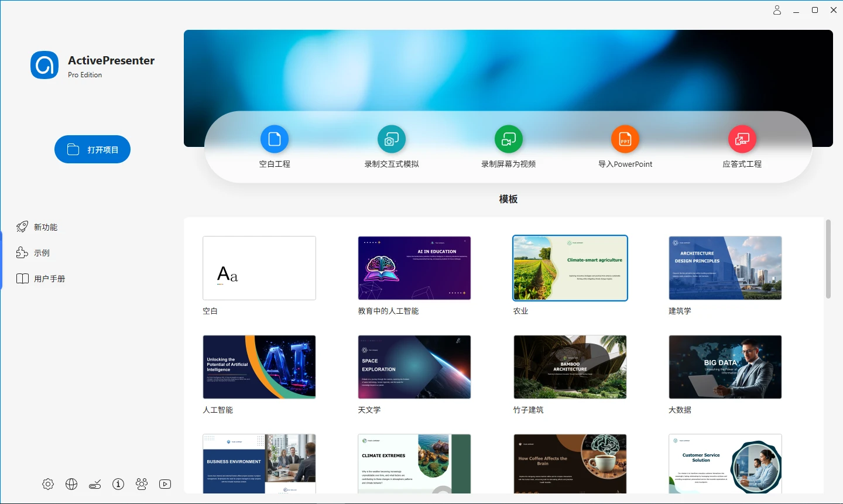Screen dimensions: 843x504
Task: Click the 打开项目 button
Action: tap(92, 149)
